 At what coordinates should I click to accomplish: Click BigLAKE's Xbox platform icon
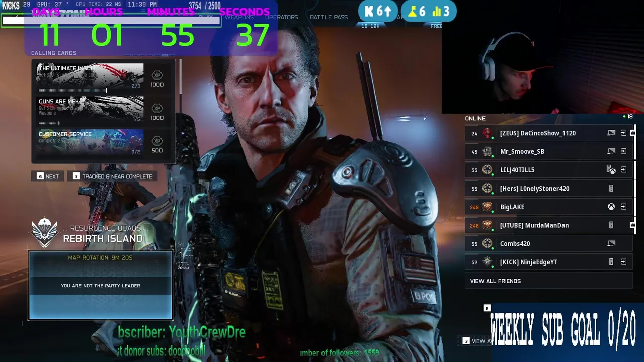pos(611,207)
